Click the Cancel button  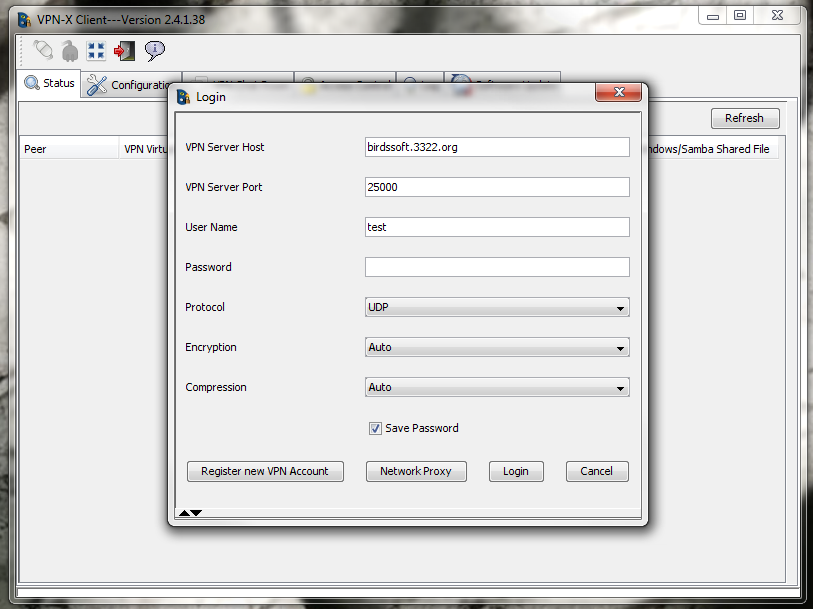pos(597,471)
